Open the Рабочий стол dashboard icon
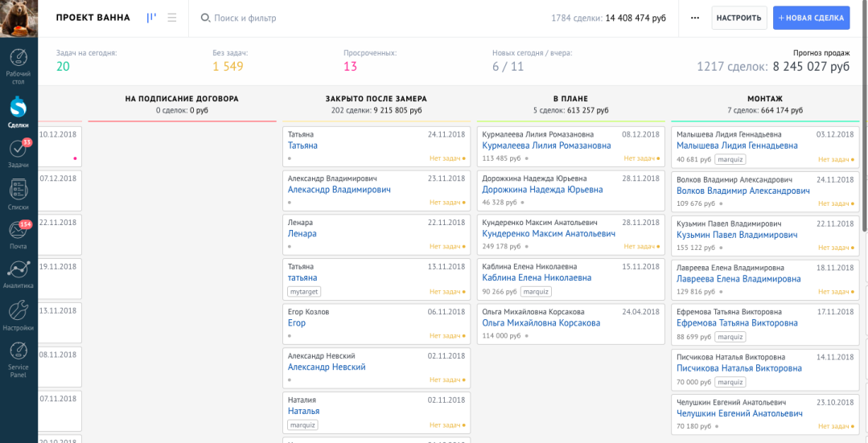Screen dimensions: 868x443 click(19, 64)
